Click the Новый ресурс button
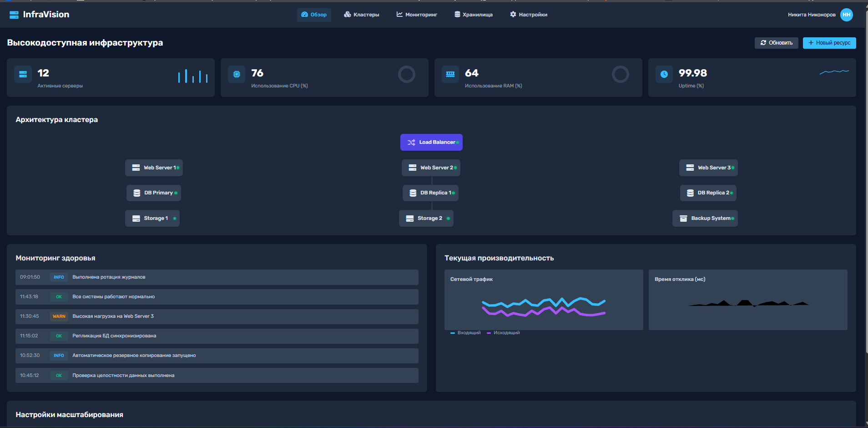Screen dimensions: 868x428 [x=829, y=43]
